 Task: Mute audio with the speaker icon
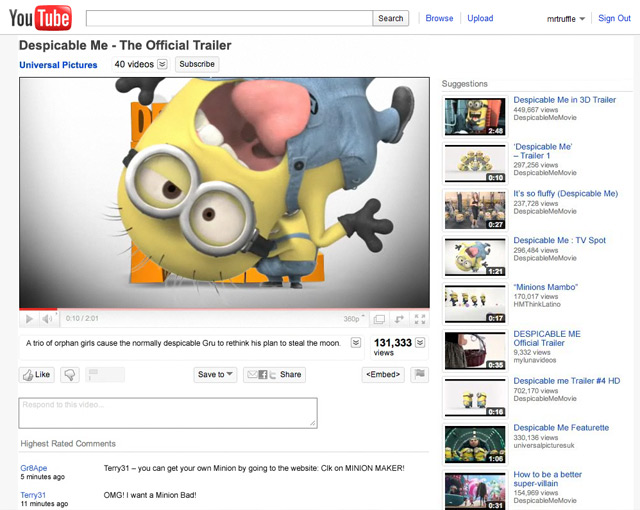click(x=47, y=319)
